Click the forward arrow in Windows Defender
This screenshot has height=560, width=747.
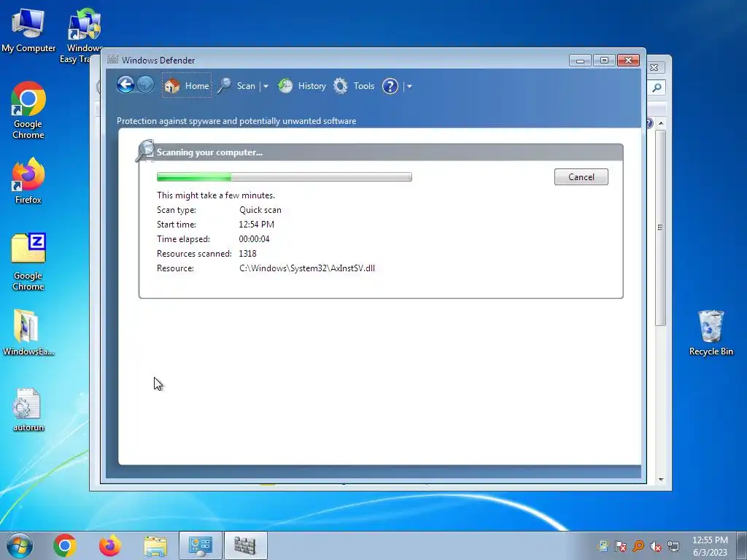(145, 85)
